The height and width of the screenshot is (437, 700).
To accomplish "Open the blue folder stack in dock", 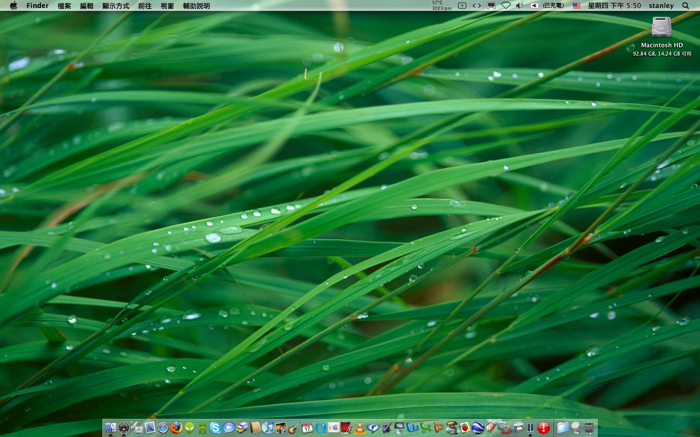I will [x=562, y=428].
